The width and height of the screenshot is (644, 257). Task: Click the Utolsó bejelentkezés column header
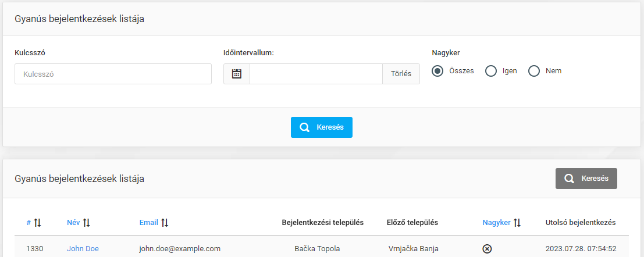pyautogui.click(x=581, y=223)
